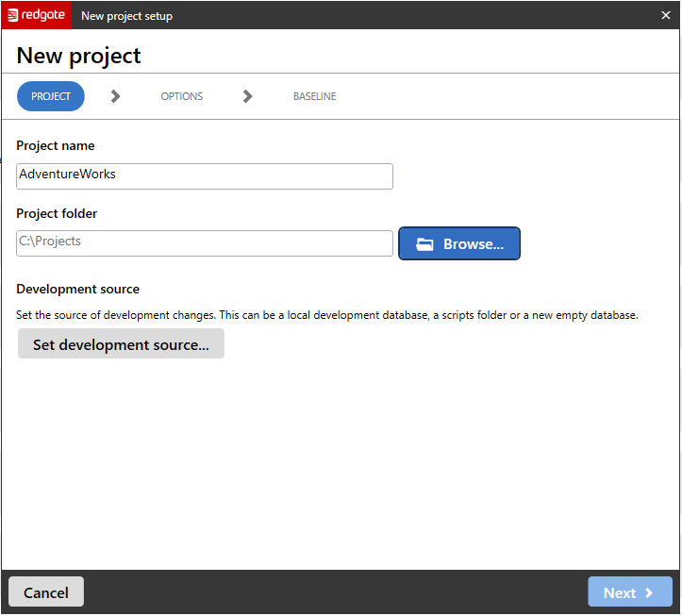The height and width of the screenshot is (616, 682).
Task: Open Set development source dialog
Action: coord(121,344)
